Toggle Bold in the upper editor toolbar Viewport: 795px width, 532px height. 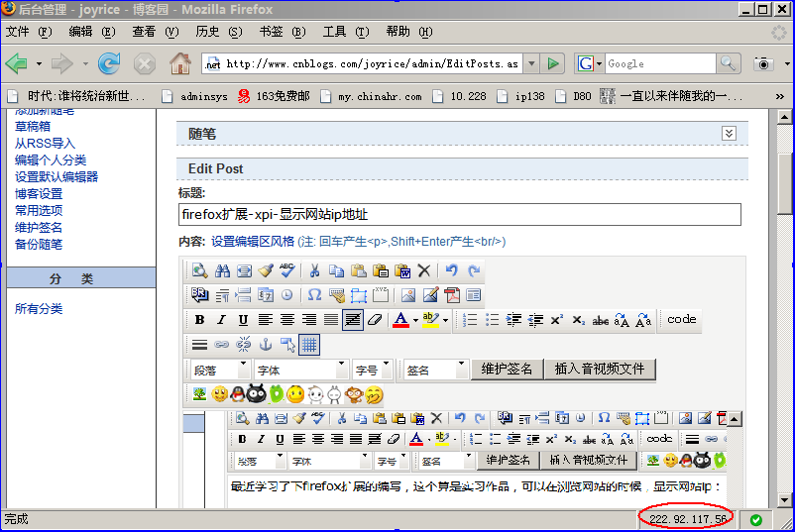tap(199, 320)
